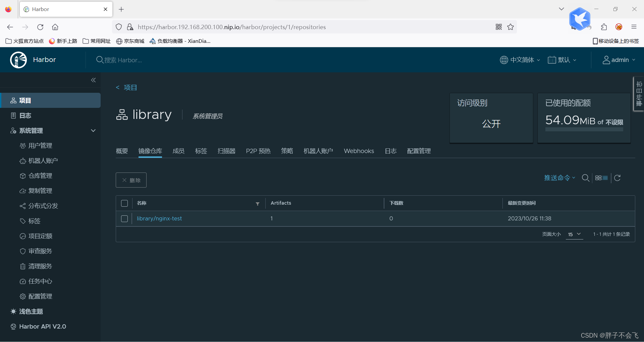The image size is (644, 342).
Task: Open the page size dropdown showing 15
Action: 574,234
